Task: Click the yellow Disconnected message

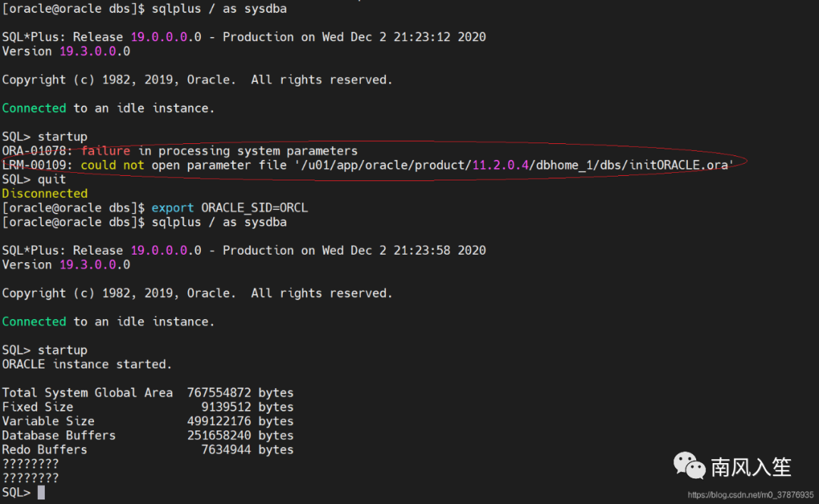Action: pyautogui.click(x=45, y=194)
